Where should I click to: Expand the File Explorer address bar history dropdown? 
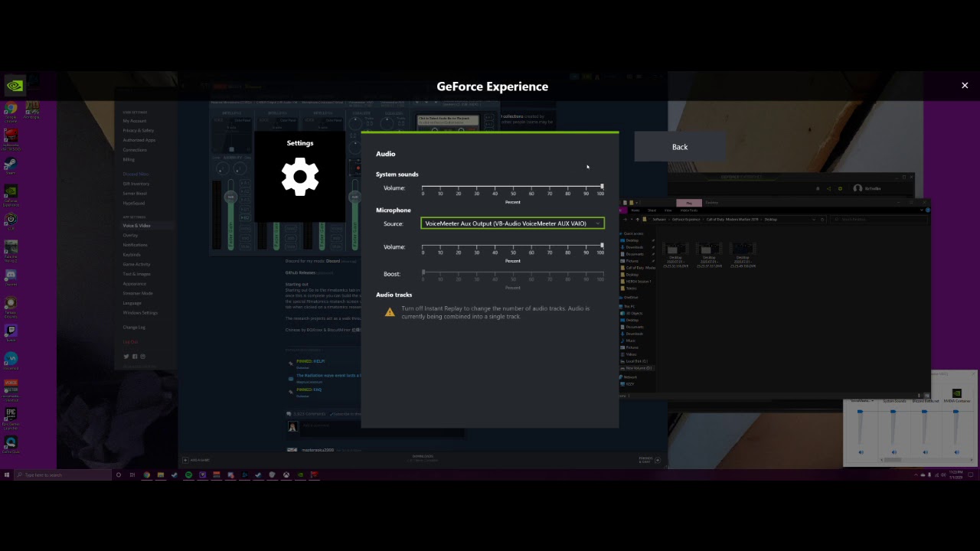tap(814, 220)
